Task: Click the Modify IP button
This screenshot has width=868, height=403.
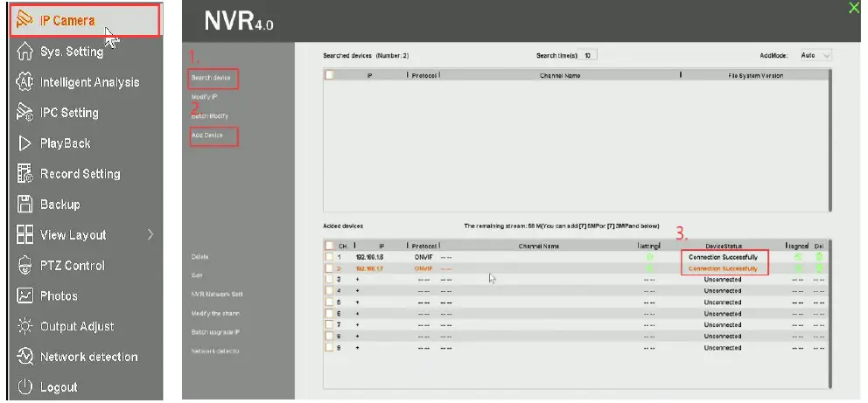Action: coord(204,97)
